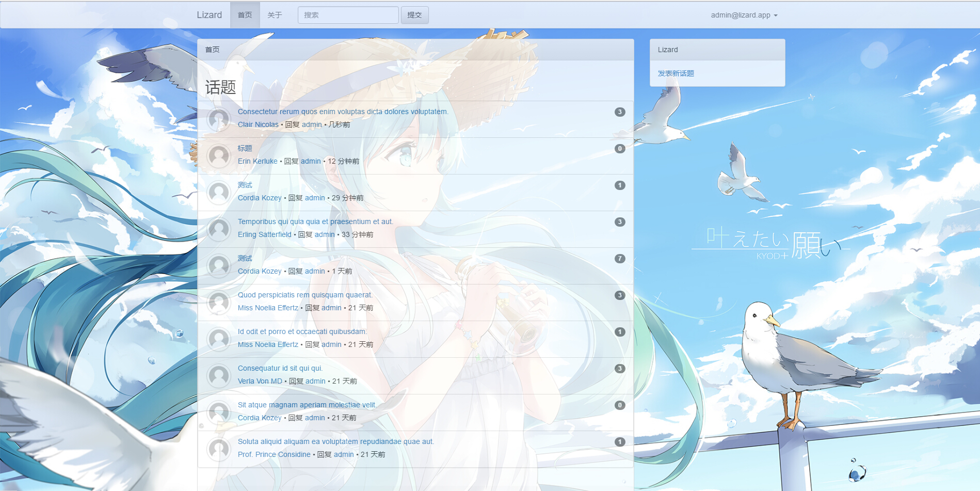Open topic Consequatur id sit qui qui

(x=280, y=368)
